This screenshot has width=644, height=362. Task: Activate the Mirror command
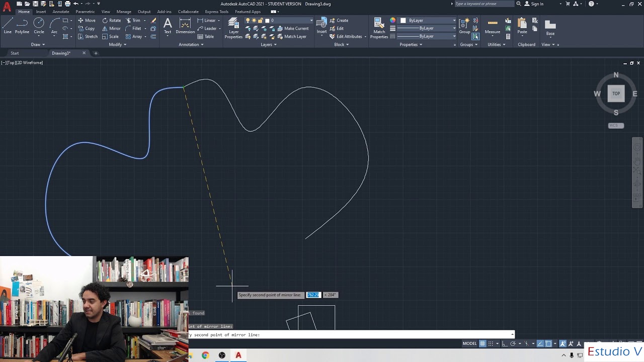click(x=111, y=29)
